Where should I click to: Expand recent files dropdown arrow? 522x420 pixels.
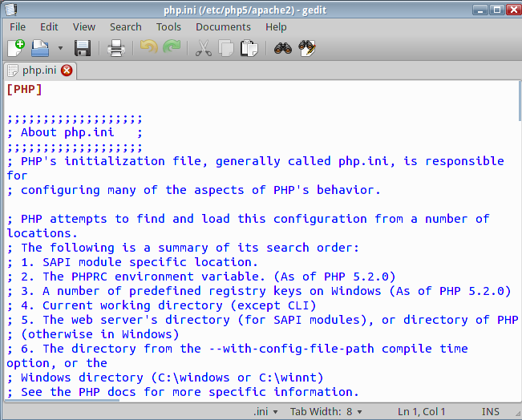(60, 48)
